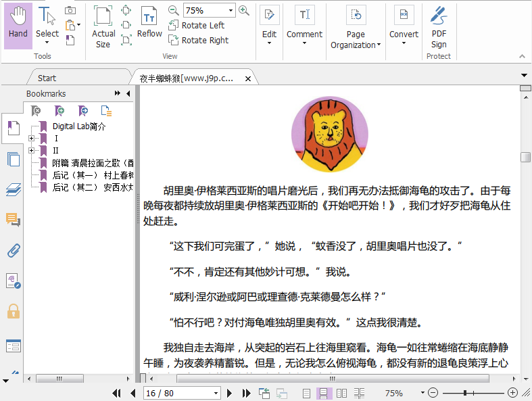
Task: Take a snapshot with camera icon
Action: (70, 11)
